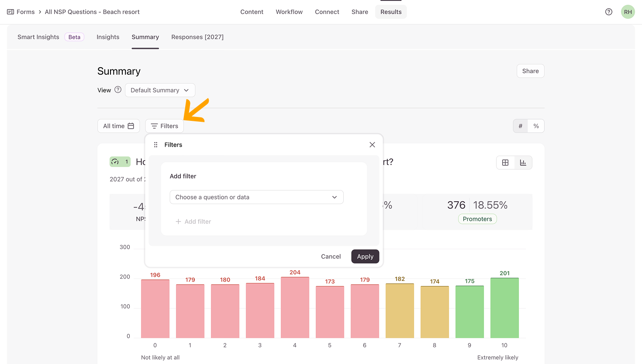Open the Default Summary view dropdown
The image size is (642, 364).
(160, 90)
